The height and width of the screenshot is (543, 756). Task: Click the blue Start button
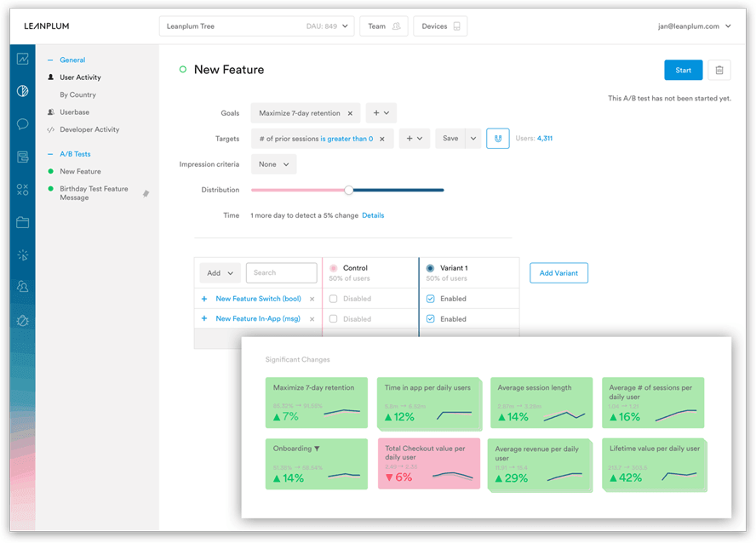click(x=683, y=70)
